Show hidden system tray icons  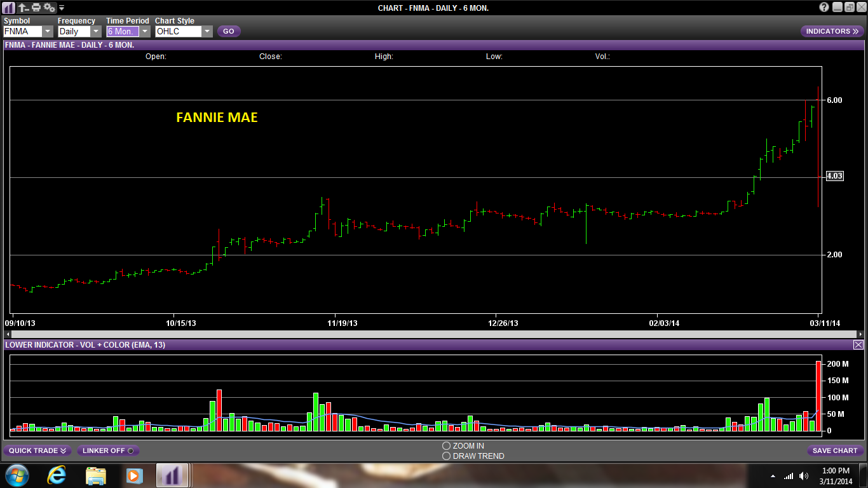[773, 476]
